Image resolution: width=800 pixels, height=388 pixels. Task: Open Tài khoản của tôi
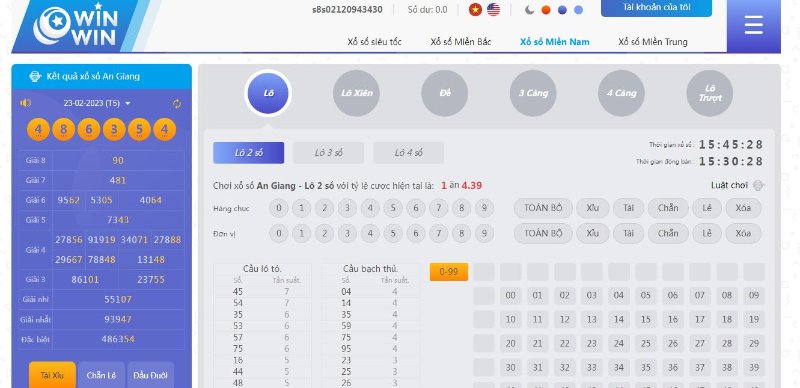tap(656, 8)
